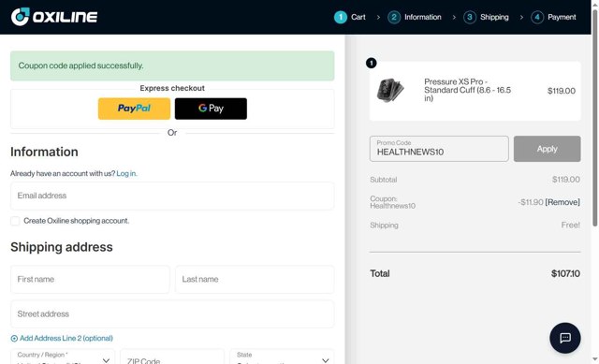Viewport: 599px width, 364px height.
Task: Click the Pressure XS Pro product thumbnail
Action: coord(390,90)
